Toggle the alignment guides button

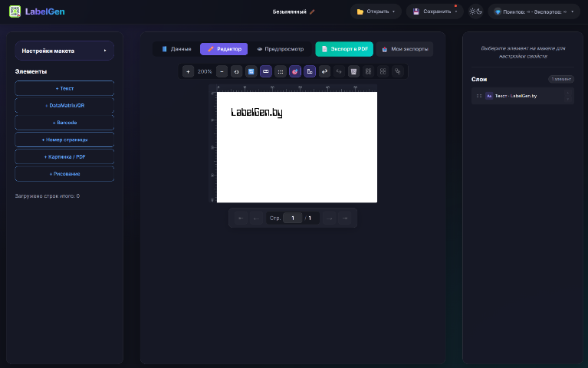tap(310, 71)
